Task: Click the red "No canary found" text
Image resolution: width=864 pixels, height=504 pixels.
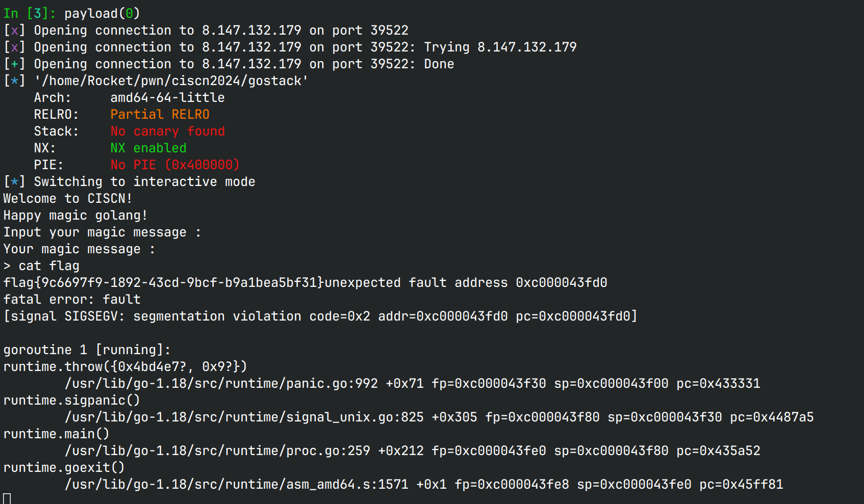Action: [167, 131]
